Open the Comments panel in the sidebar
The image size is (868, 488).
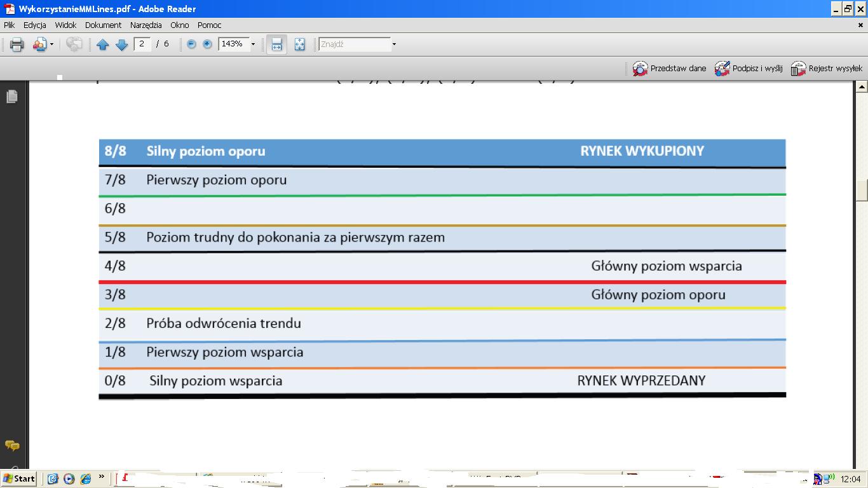click(x=11, y=445)
